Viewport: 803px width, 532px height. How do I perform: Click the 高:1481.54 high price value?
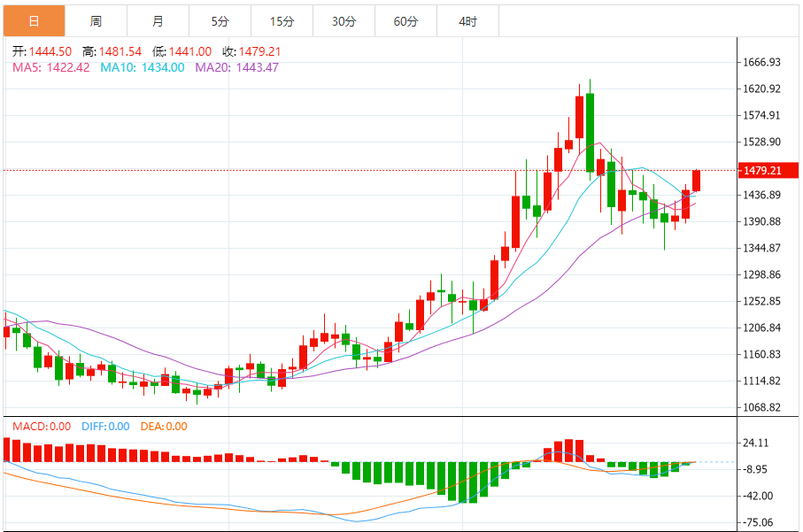tap(112, 51)
